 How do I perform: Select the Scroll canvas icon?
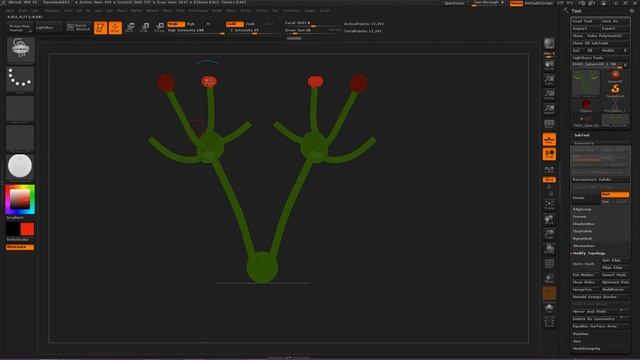(549, 65)
